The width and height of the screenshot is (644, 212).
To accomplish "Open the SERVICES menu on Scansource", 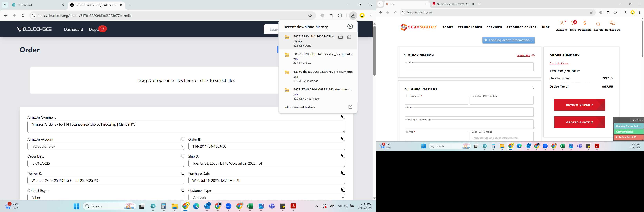I will pos(494,27).
